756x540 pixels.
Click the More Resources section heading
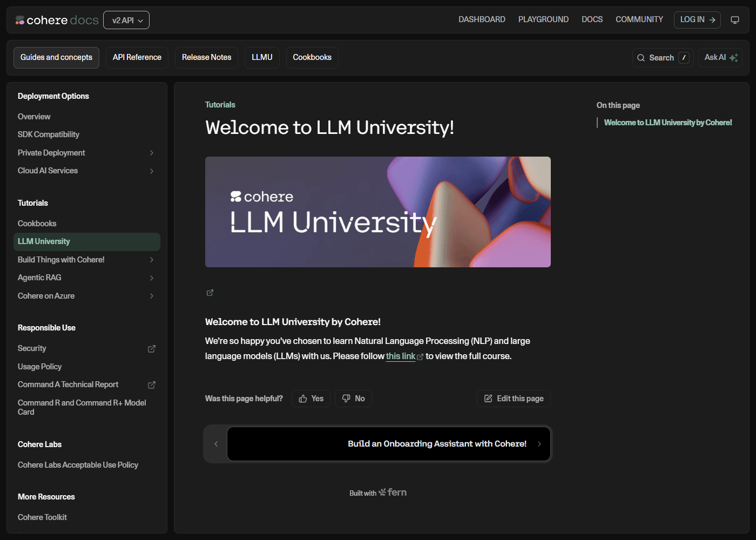pos(46,497)
